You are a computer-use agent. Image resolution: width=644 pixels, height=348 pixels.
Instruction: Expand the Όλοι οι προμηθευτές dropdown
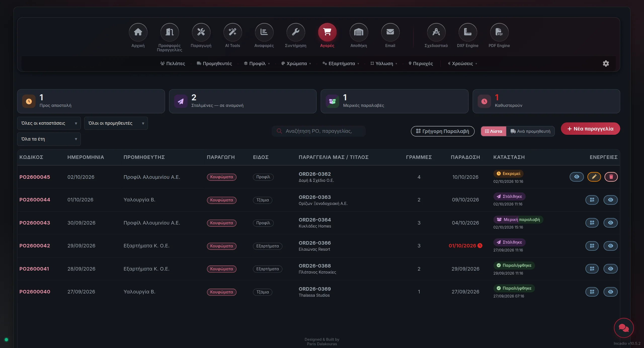pos(116,123)
